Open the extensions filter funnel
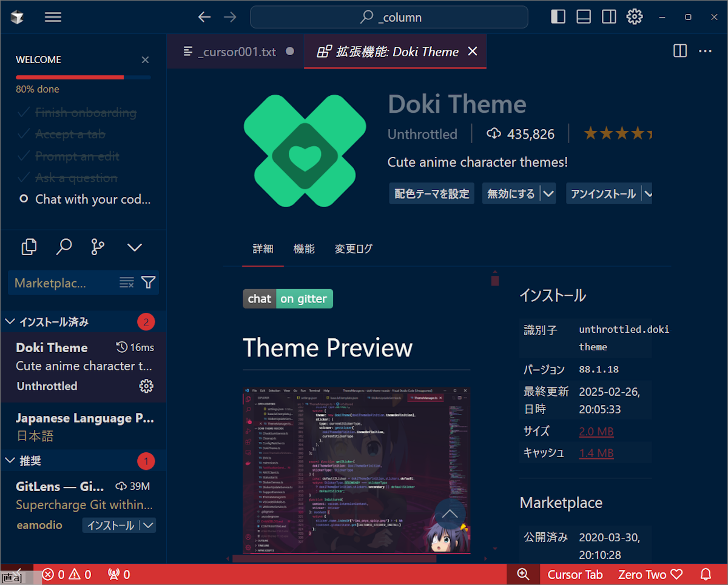The image size is (728, 585). (x=149, y=282)
